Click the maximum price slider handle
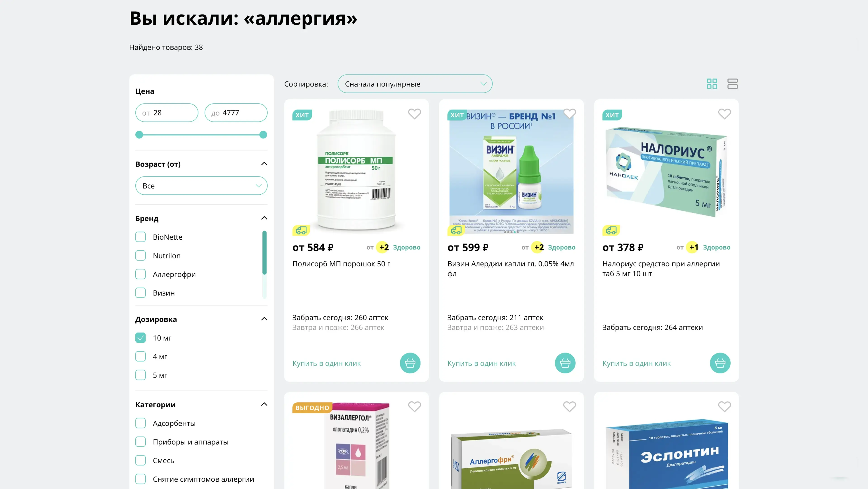The image size is (868, 489). coord(263,135)
